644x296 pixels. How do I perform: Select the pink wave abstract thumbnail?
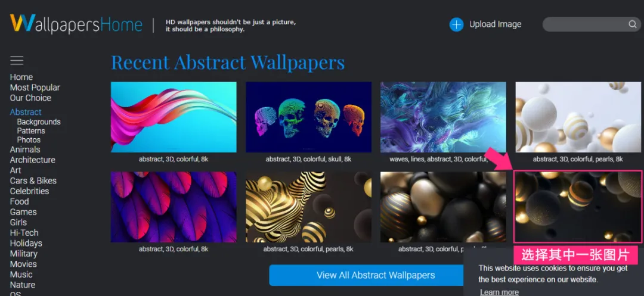point(174,117)
